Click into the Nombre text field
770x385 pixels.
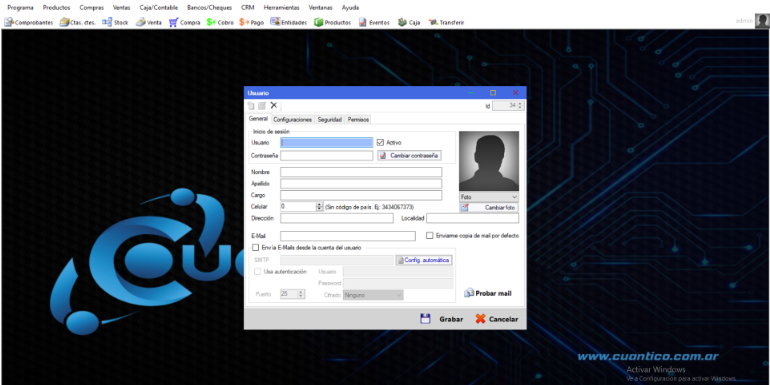pos(361,172)
